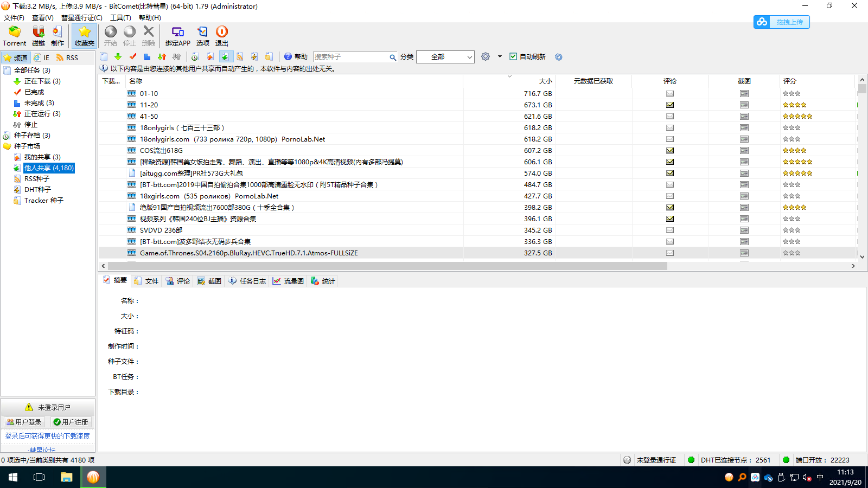Click rating stars of the 41-50 row
The image size is (868, 488).
pyautogui.click(x=797, y=117)
